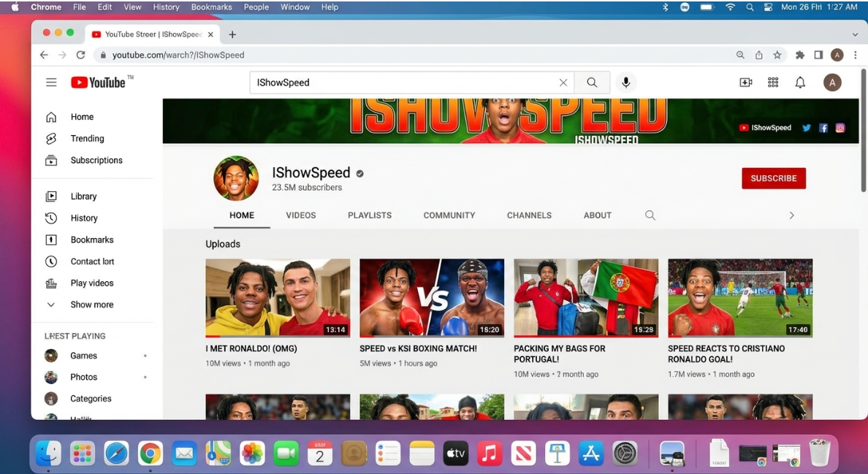Image resolution: width=868 pixels, height=474 pixels.
Task: Open the create video camera icon
Action: point(746,83)
